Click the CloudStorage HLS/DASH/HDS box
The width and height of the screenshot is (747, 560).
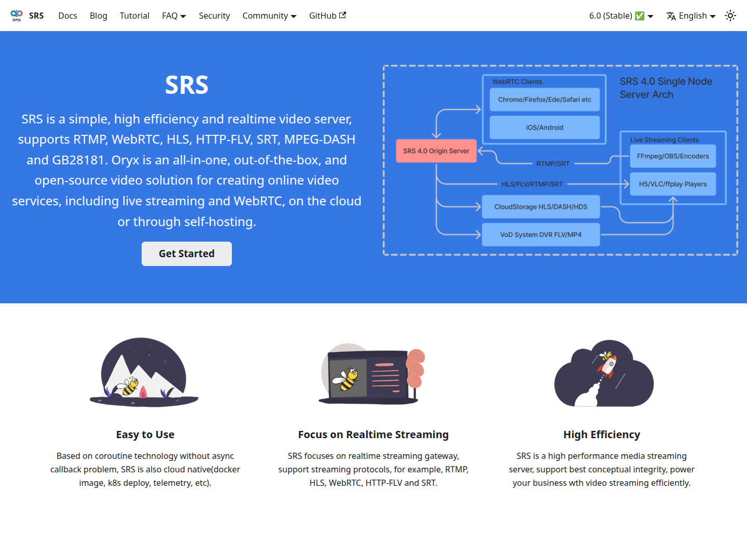[541, 207]
